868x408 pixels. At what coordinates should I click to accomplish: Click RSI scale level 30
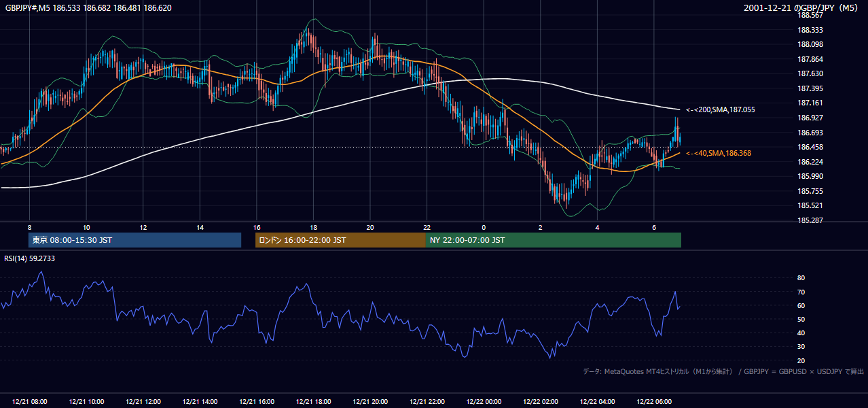[801, 347]
